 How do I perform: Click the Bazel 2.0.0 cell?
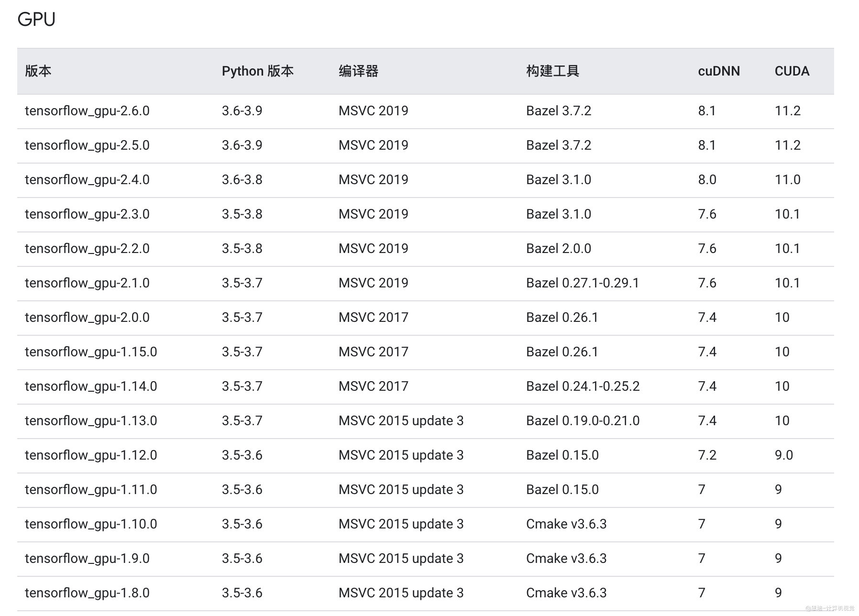point(559,249)
